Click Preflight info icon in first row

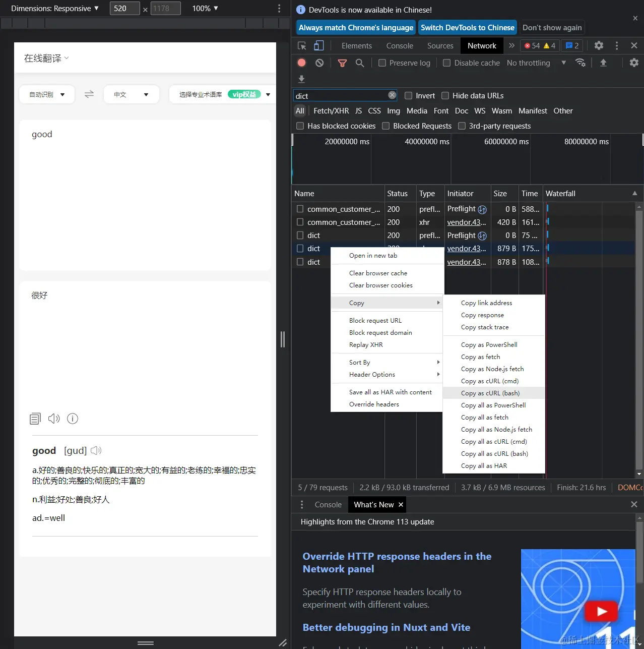point(482,209)
